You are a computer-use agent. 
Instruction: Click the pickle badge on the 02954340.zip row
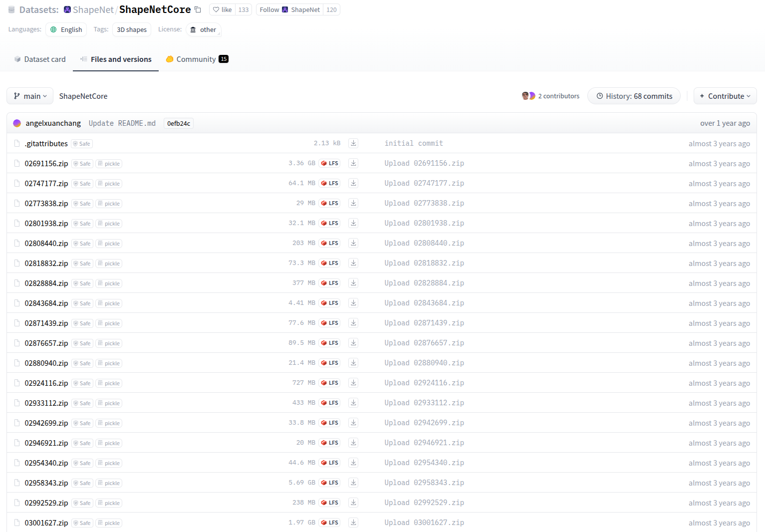(109, 463)
